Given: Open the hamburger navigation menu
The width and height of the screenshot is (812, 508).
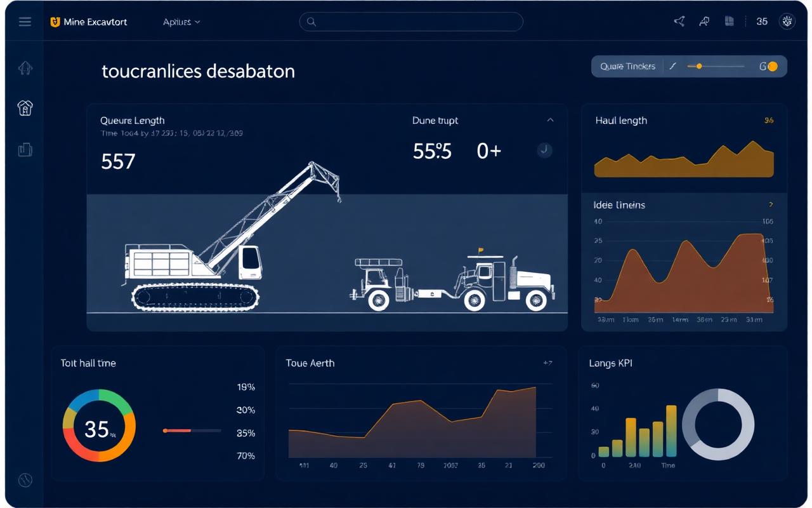Looking at the screenshot, I should [25, 21].
